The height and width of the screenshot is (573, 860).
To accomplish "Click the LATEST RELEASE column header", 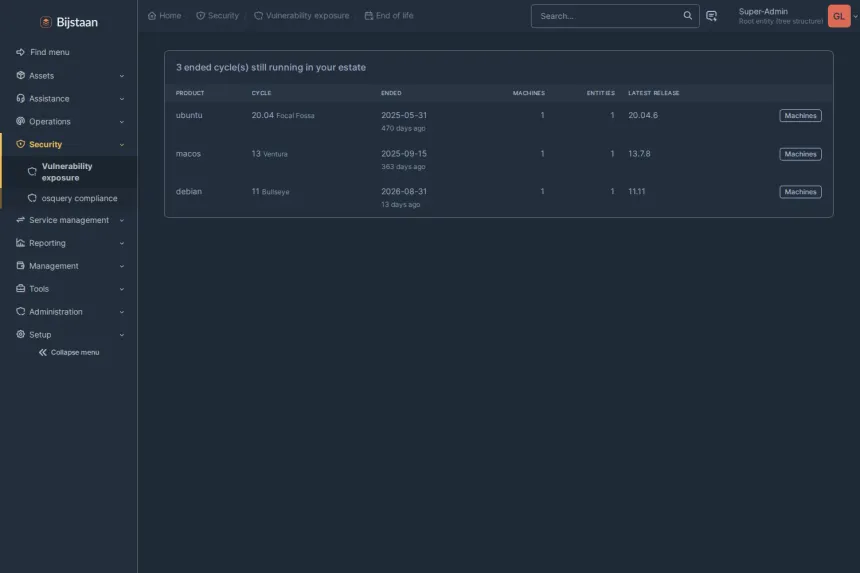I will pyautogui.click(x=653, y=93).
